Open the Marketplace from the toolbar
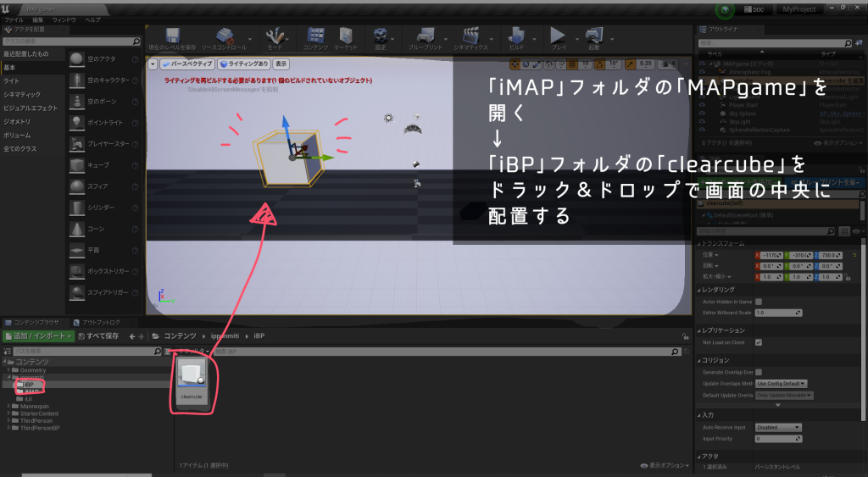Screen dimensions: 868x477 [346, 37]
